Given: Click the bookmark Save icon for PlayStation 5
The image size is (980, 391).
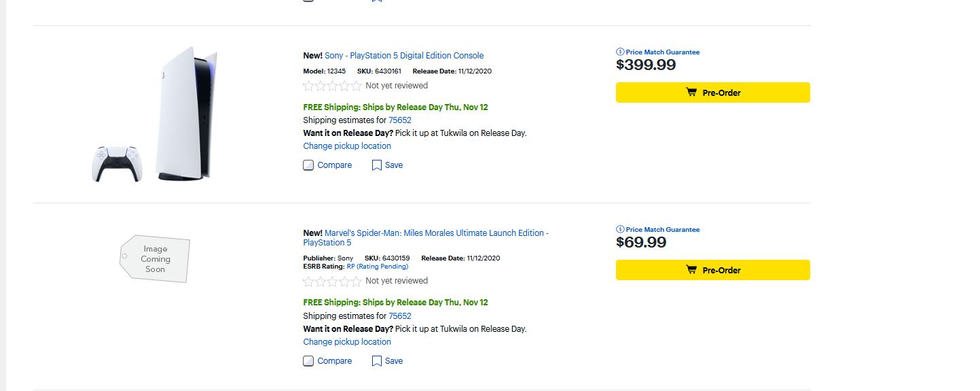Looking at the screenshot, I should tap(377, 165).
